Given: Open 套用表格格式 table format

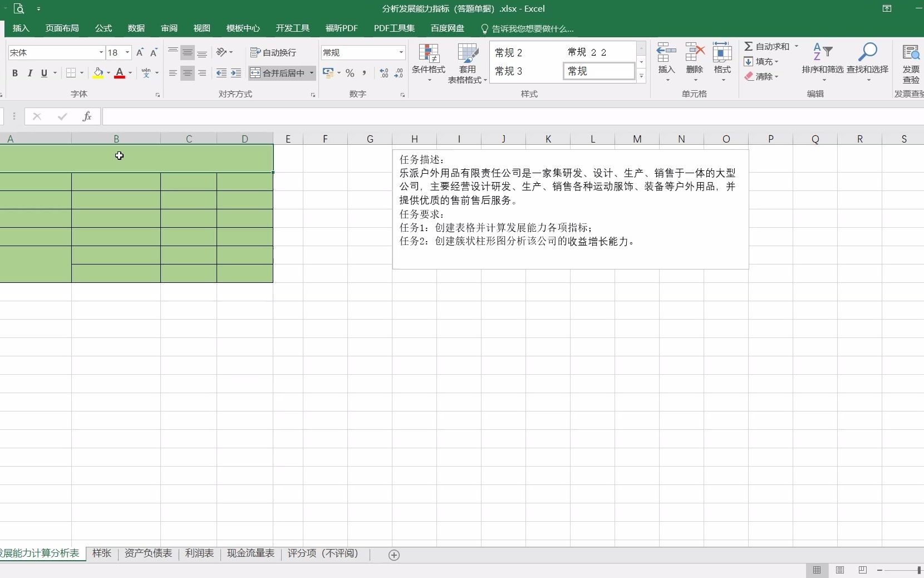Looking at the screenshot, I should [x=468, y=63].
